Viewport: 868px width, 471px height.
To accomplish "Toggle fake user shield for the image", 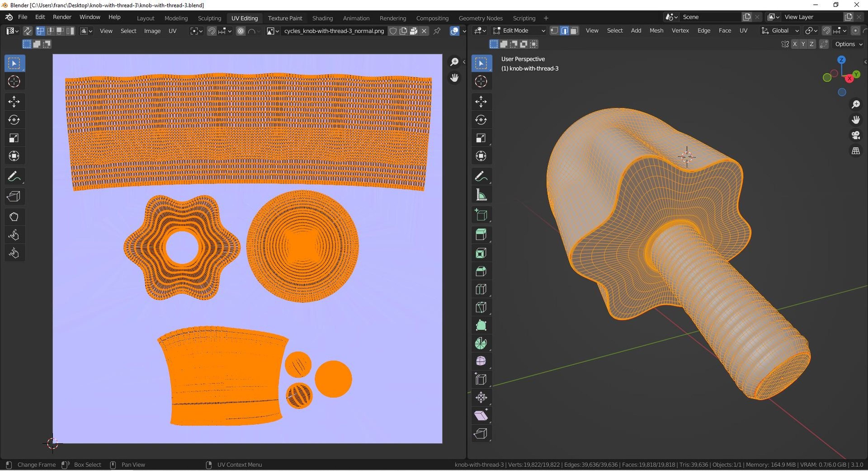I will (x=393, y=31).
